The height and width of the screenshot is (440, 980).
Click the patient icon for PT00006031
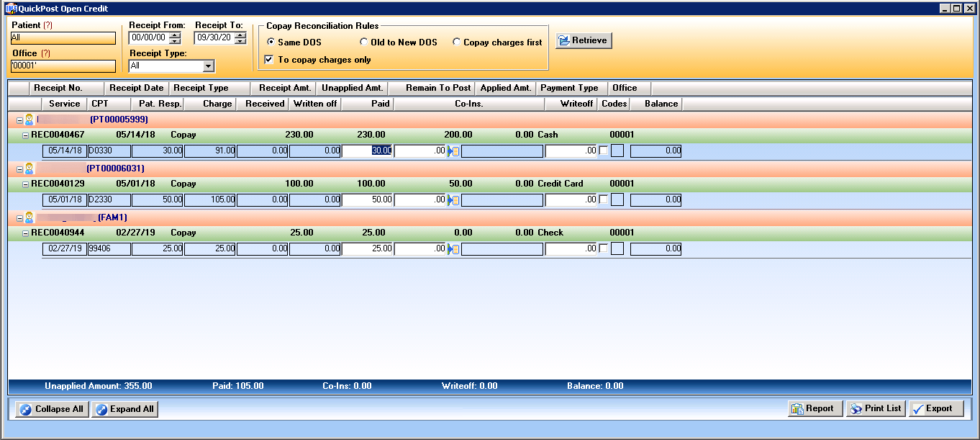coord(30,169)
